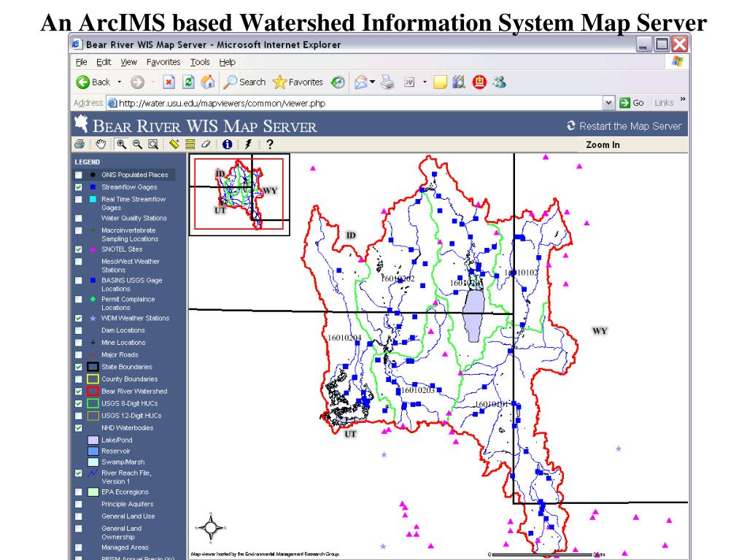Click the yellow striped table tool icon
This screenshot has width=747, height=560.
click(190, 144)
